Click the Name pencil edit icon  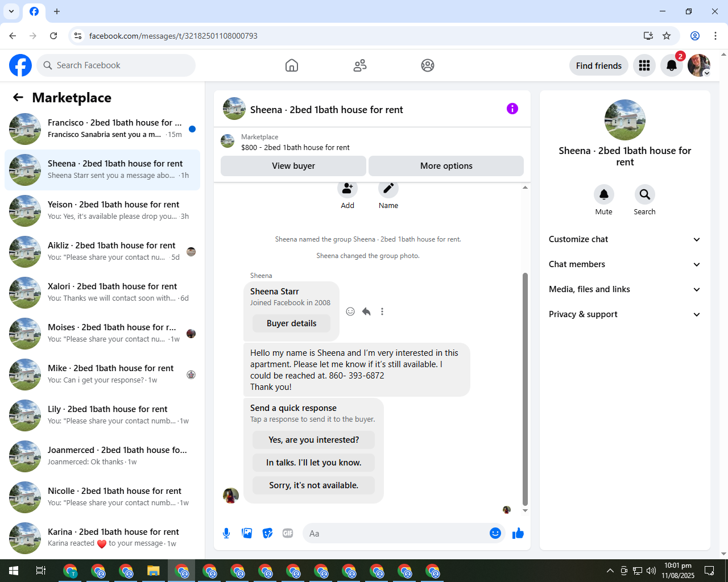(x=388, y=189)
